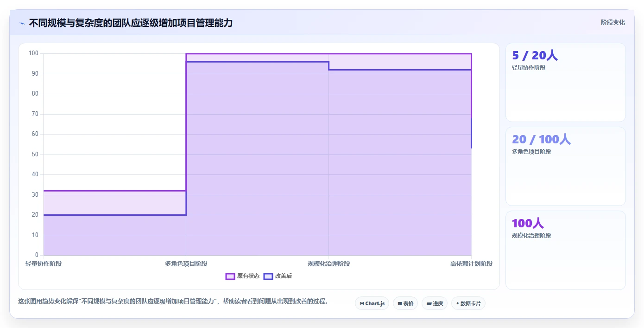
Task: Click the chart title 不同规模与复杂度的团队应逐级增加项目管理能力
Action: 131,23
